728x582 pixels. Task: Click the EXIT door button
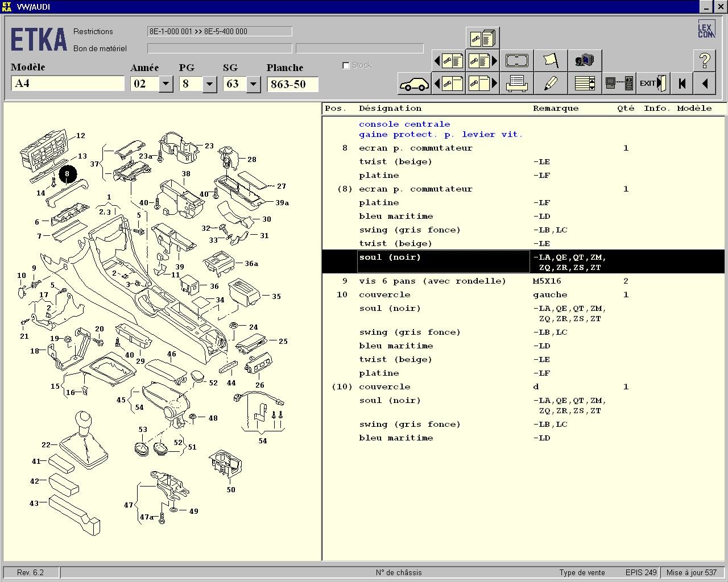click(x=652, y=84)
